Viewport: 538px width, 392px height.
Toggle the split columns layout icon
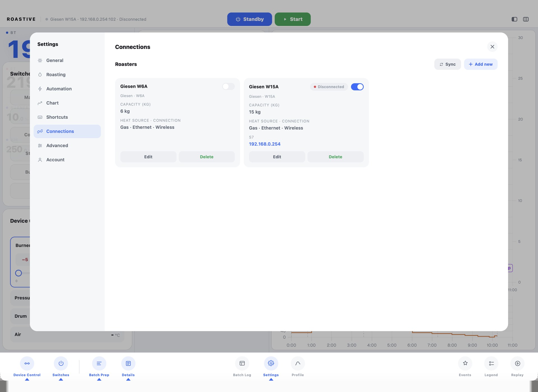(x=526, y=19)
